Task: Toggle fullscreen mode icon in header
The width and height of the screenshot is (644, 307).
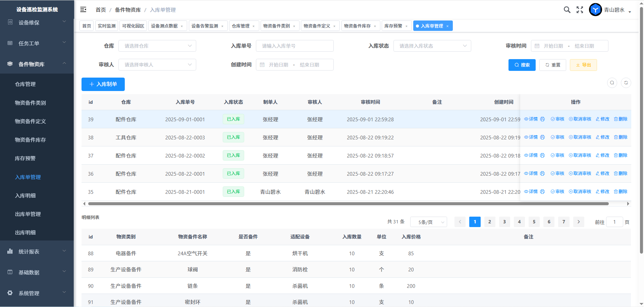Action: [580, 10]
